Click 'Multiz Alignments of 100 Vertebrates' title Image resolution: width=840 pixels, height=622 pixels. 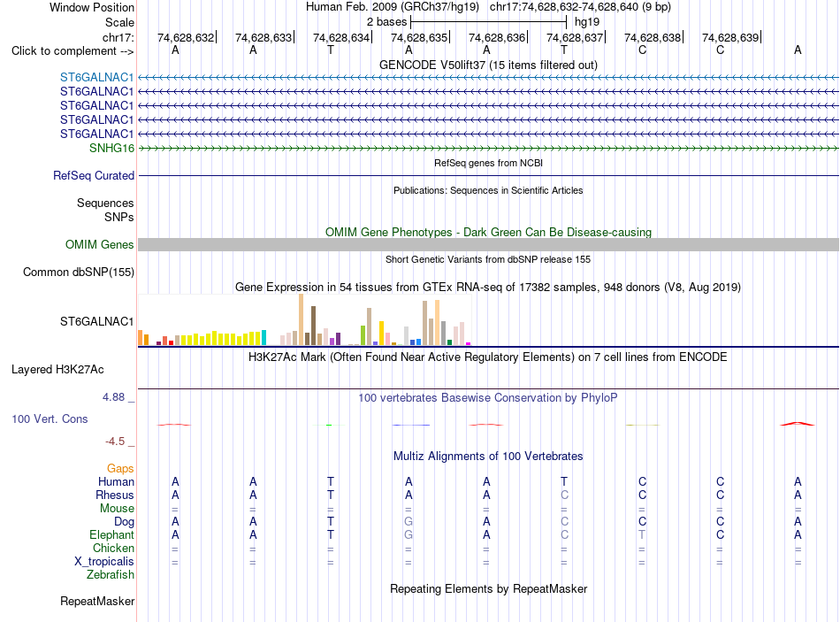(488, 457)
